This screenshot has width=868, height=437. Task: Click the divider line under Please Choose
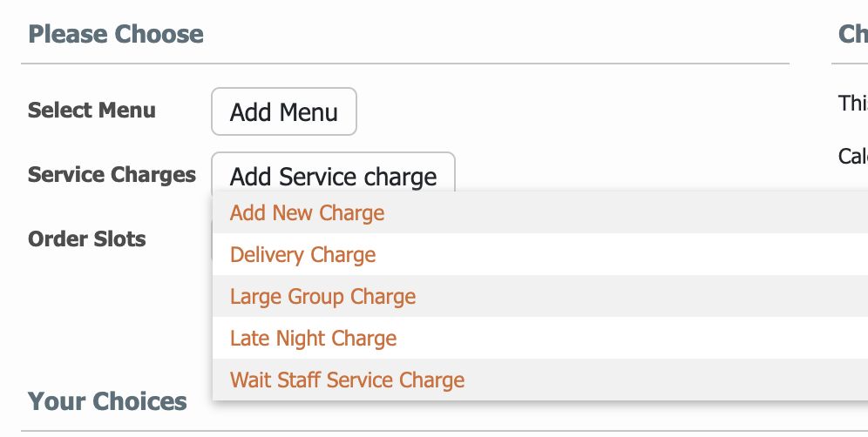click(405, 64)
